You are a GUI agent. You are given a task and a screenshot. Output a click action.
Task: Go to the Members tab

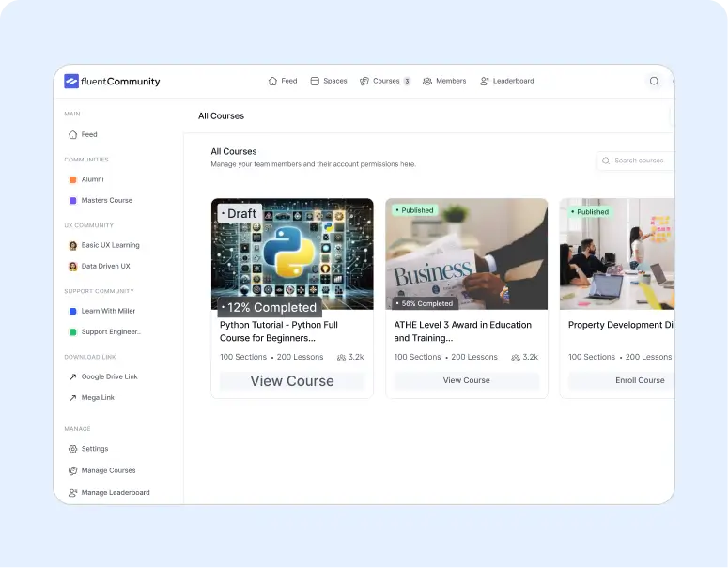[x=444, y=82]
